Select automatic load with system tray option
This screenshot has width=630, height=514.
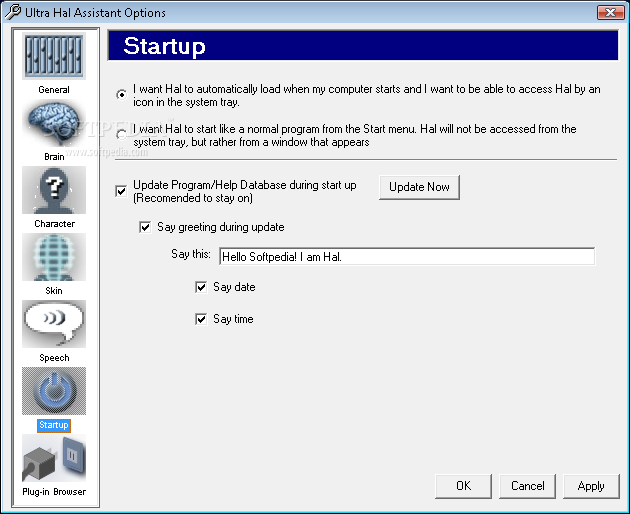[x=121, y=95]
